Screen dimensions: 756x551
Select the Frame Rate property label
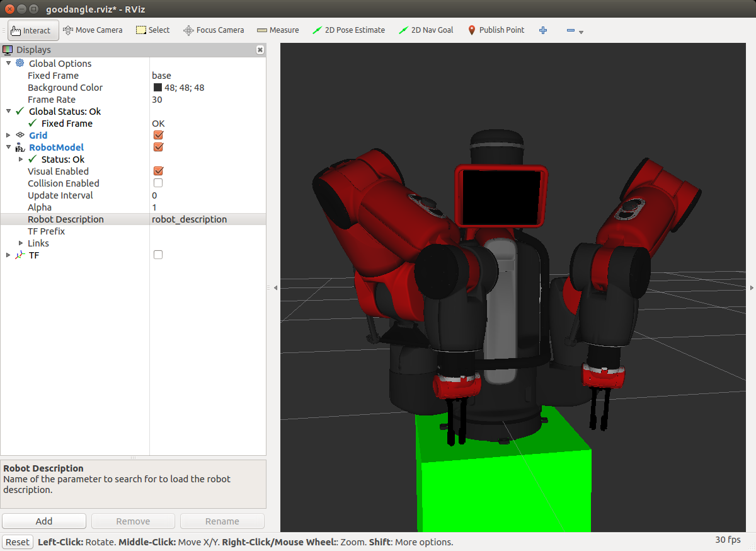click(x=52, y=99)
